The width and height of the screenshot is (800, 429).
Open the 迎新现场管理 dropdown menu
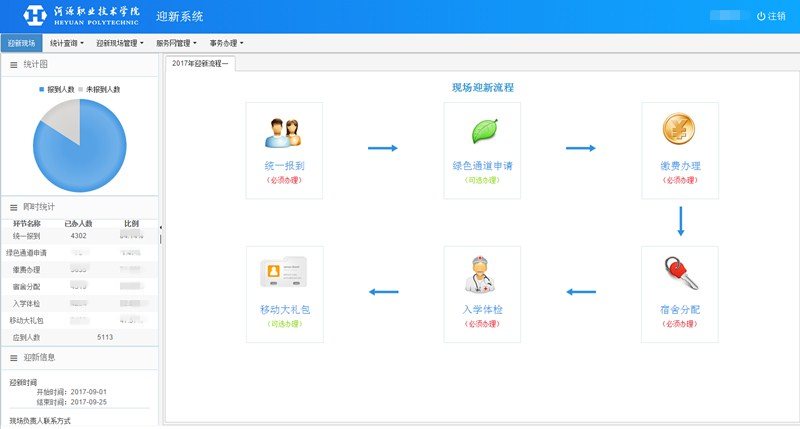coord(120,44)
